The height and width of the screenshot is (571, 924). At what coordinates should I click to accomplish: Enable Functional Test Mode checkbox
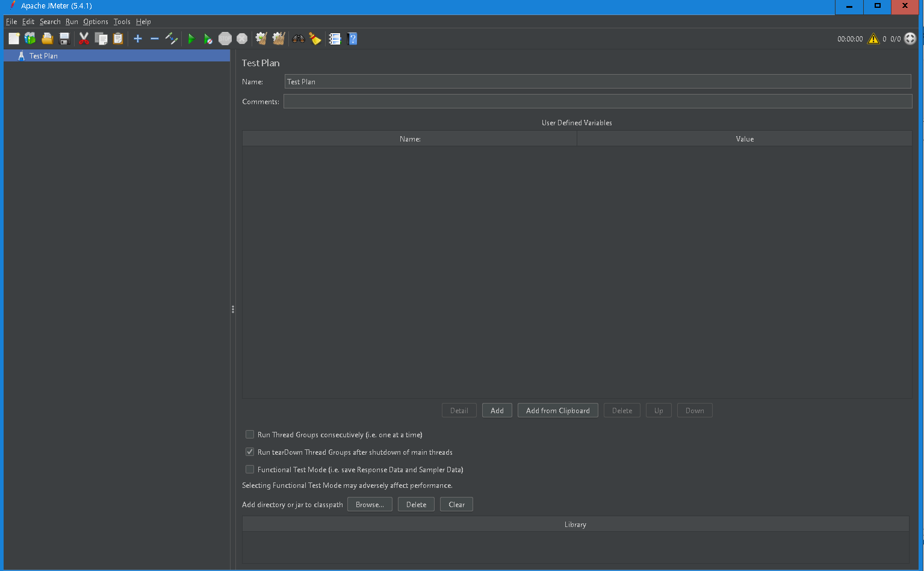point(250,469)
